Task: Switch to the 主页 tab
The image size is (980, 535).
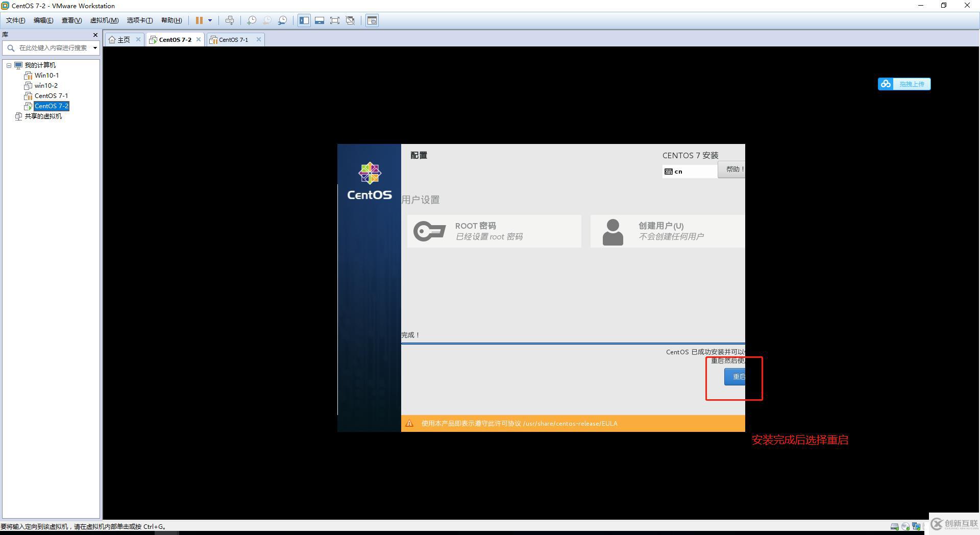Action: point(120,40)
